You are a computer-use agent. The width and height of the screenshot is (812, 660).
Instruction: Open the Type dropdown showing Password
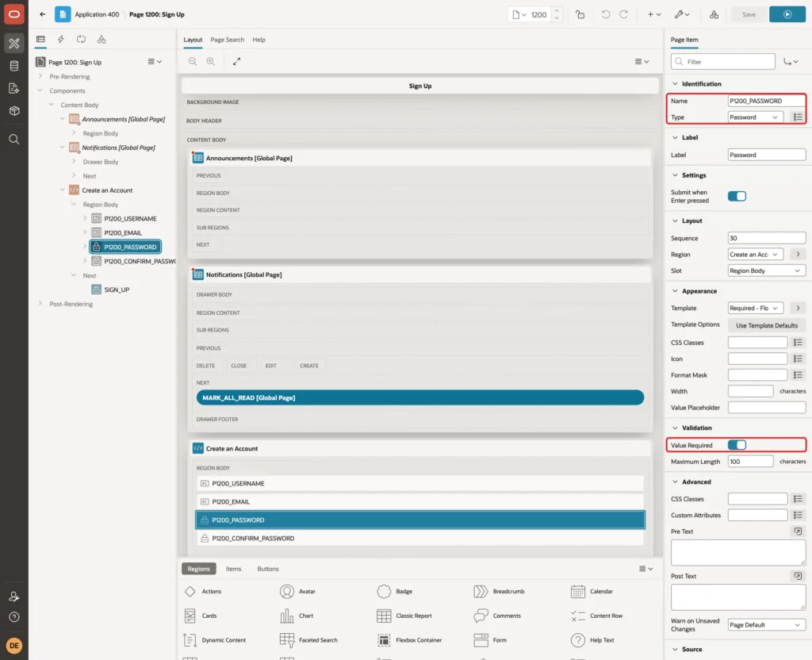(x=756, y=117)
